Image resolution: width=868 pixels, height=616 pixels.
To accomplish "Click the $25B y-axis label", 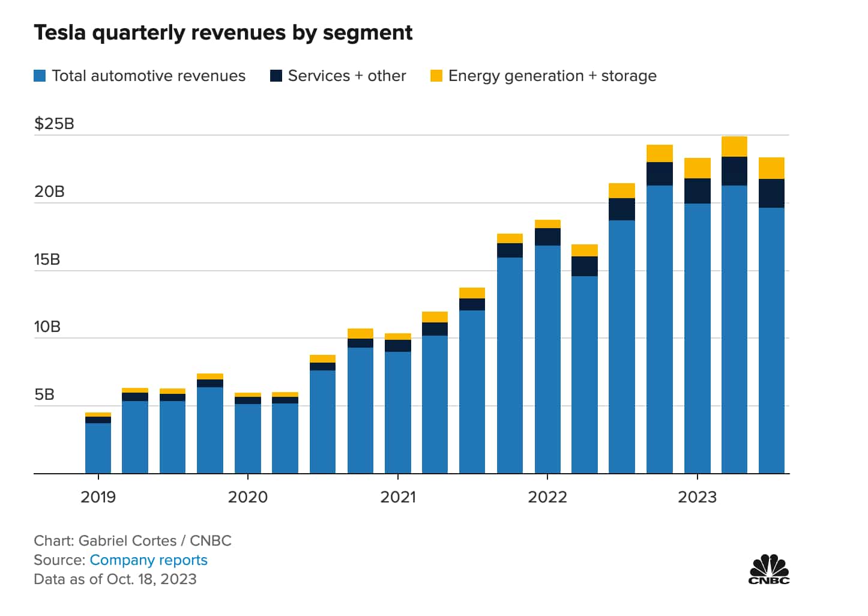I will (54, 124).
